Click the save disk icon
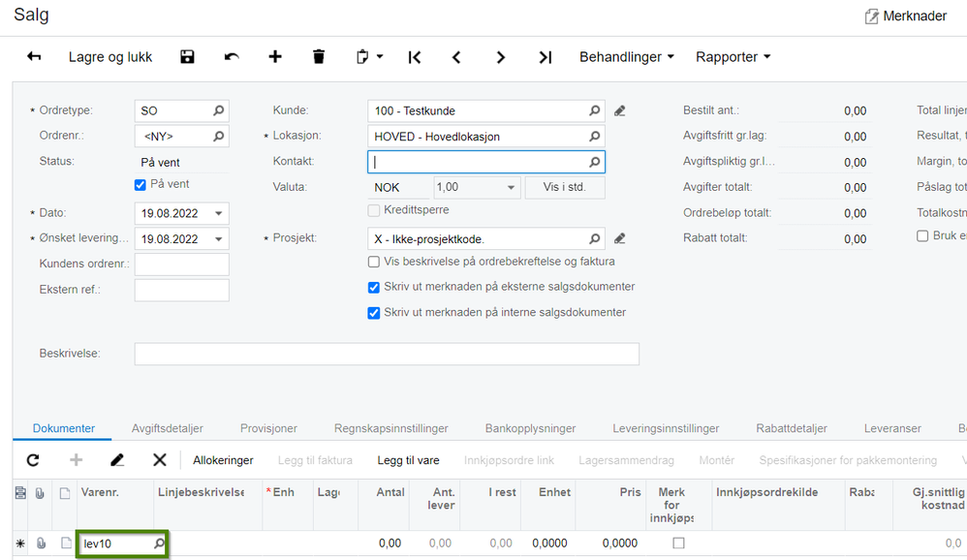 click(187, 57)
